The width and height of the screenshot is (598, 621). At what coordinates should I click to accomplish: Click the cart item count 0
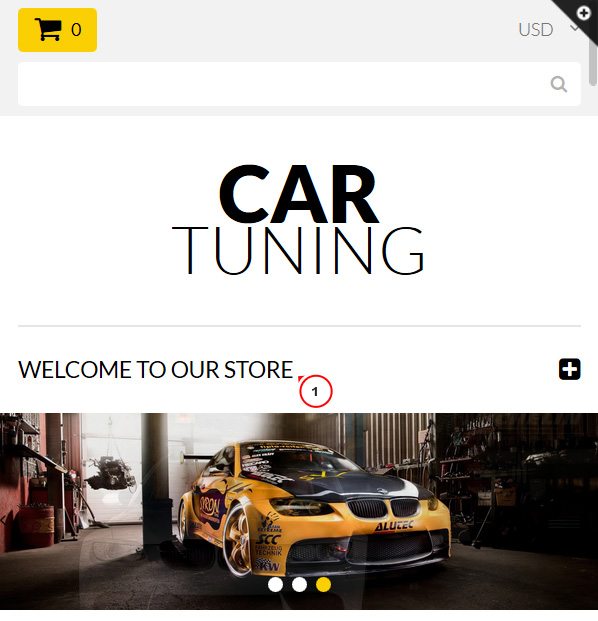pos(76,30)
